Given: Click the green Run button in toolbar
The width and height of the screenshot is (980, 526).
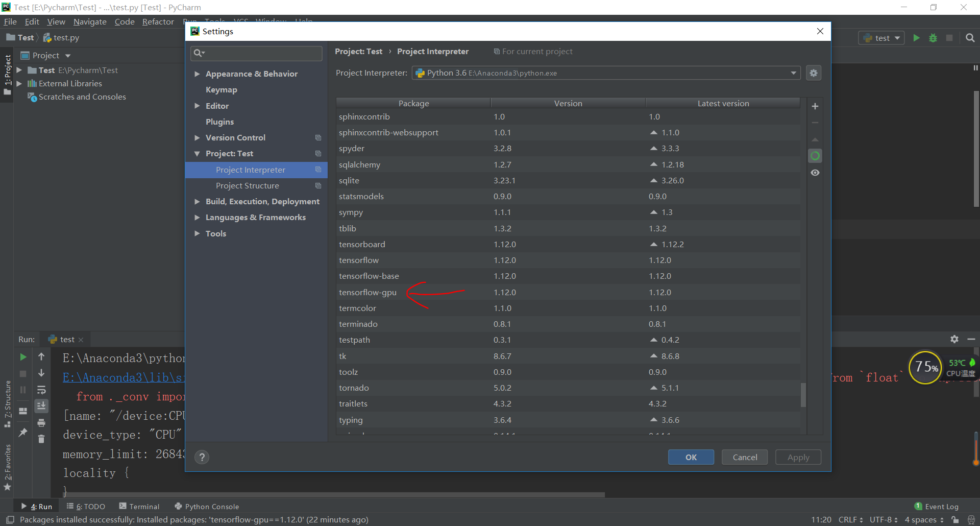Looking at the screenshot, I should coord(917,38).
